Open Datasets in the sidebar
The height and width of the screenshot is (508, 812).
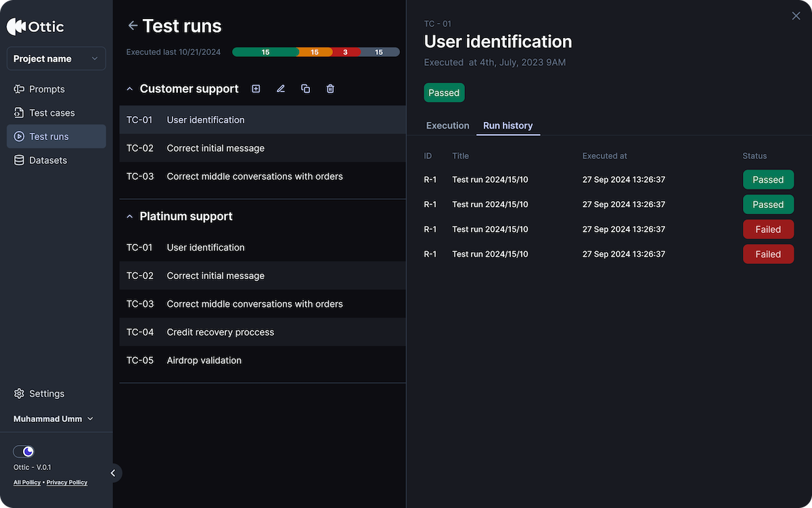[48, 161]
